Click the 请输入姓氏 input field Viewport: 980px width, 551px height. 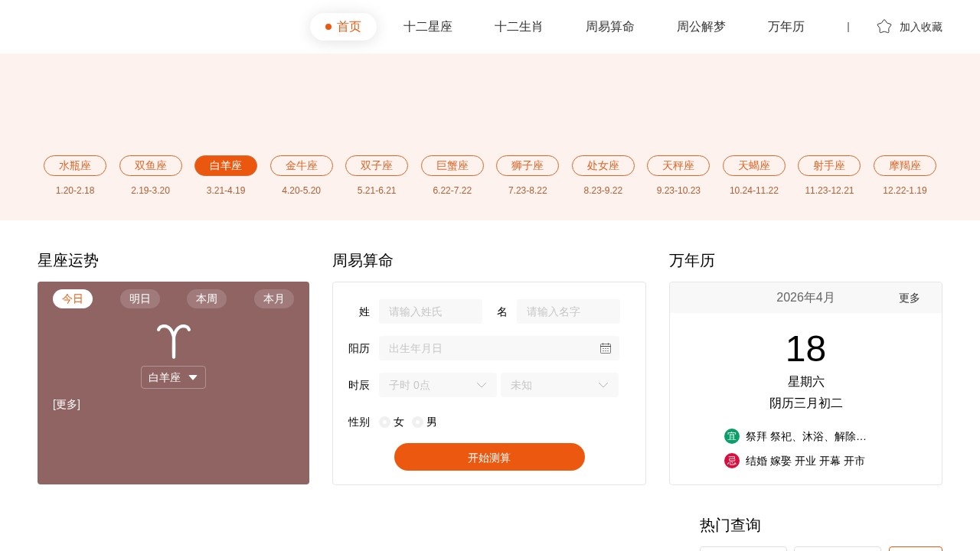(x=430, y=311)
